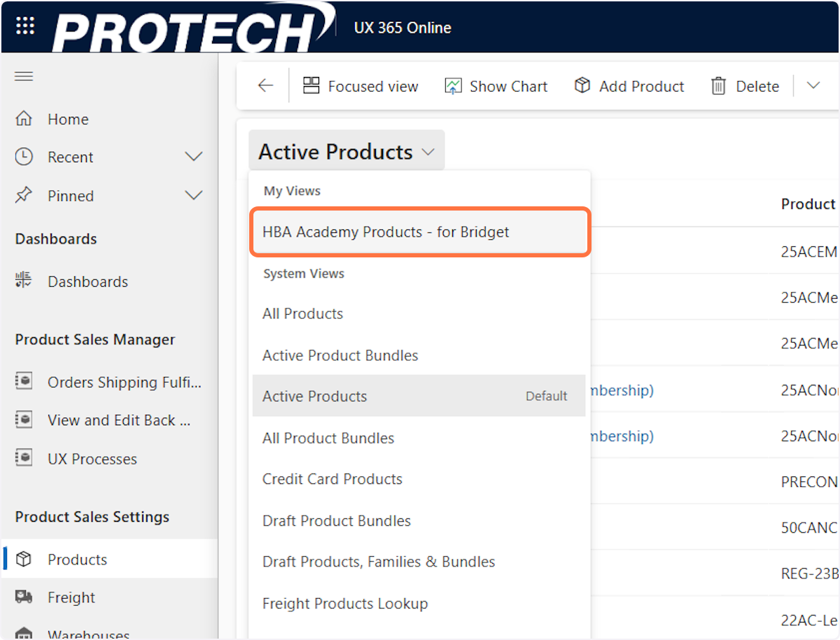Select the Draft Product Bundles view
840x640 pixels.
[419, 520]
